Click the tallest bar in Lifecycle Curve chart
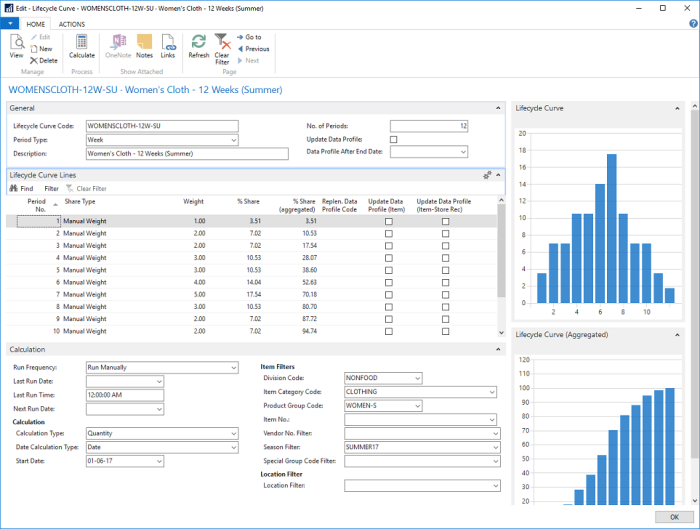Screen dimensions: 700x529 (611, 227)
